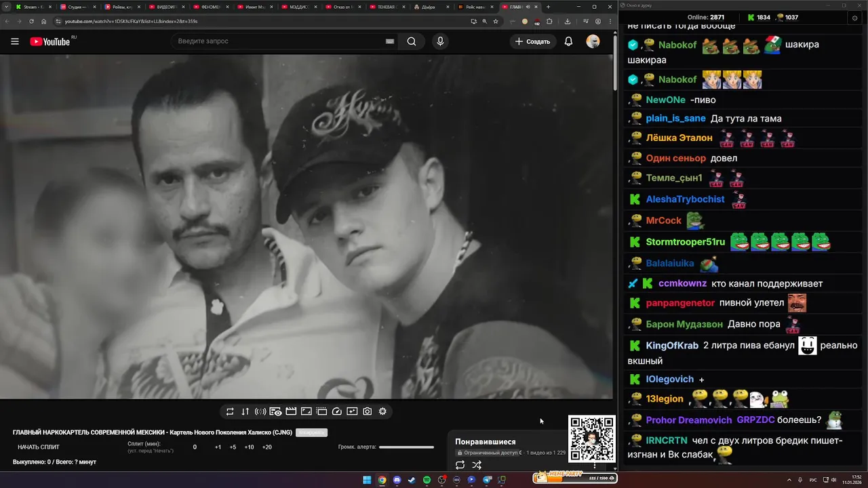This screenshot has width=868, height=488.
Task: Open YouTube notifications bell
Action: pyautogui.click(x=568, y=41)
